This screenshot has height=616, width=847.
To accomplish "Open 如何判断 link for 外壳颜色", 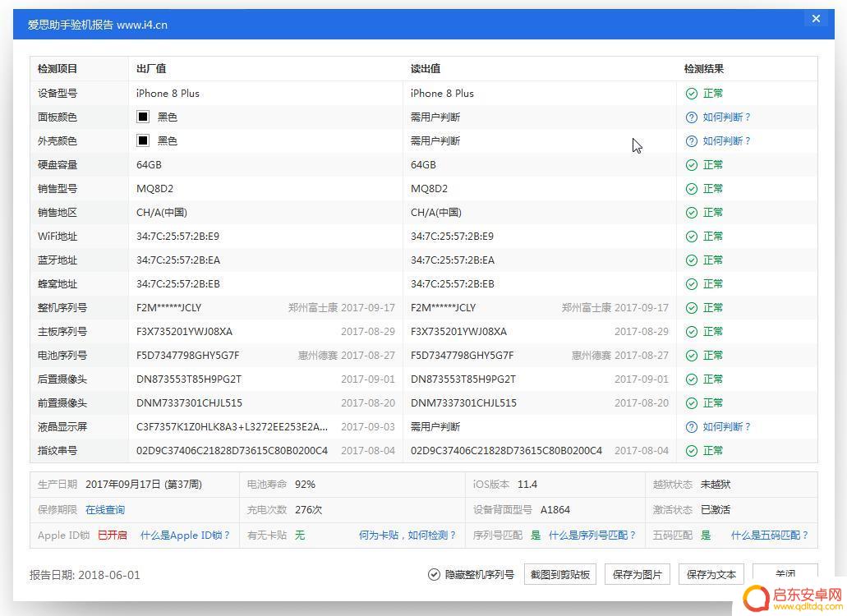I will pos(726,141).
